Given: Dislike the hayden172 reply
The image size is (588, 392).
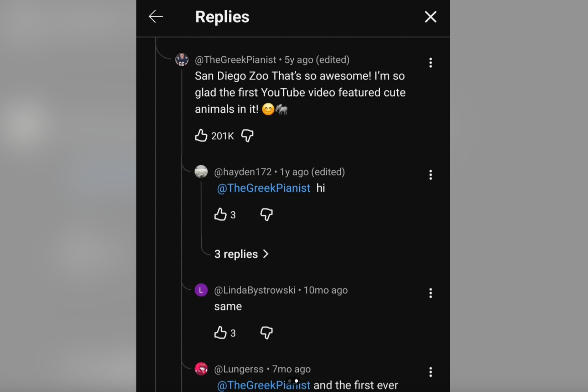Looking at the screenshot, I should pyautogui.click(x=267, y=215).
